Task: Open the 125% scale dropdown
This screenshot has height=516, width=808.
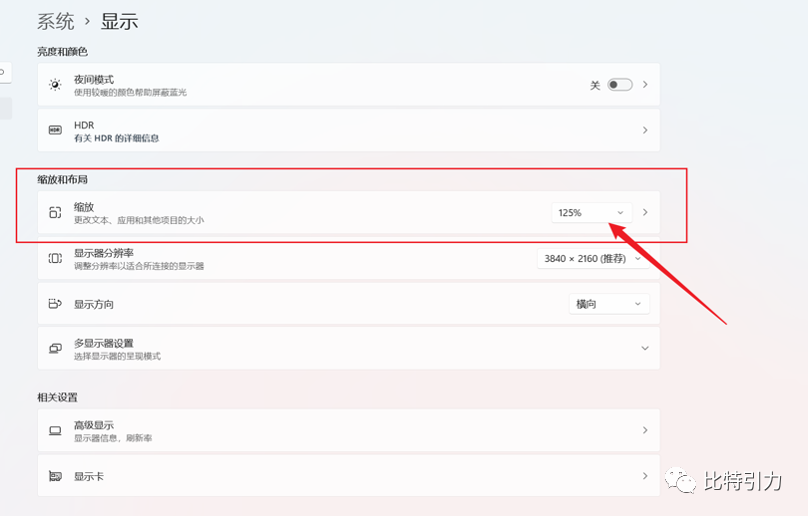Action: click(x=591, y=213)
